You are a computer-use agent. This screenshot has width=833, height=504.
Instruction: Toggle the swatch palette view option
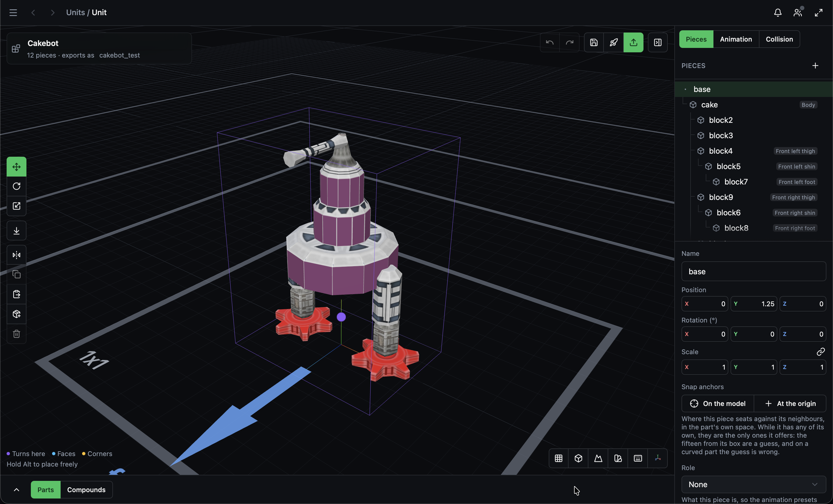[618, 458]
